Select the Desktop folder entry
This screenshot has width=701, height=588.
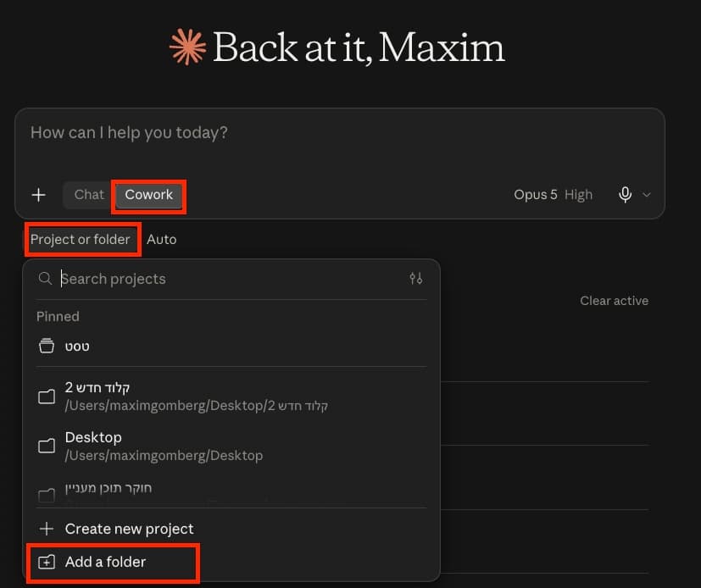click(231, 446)
